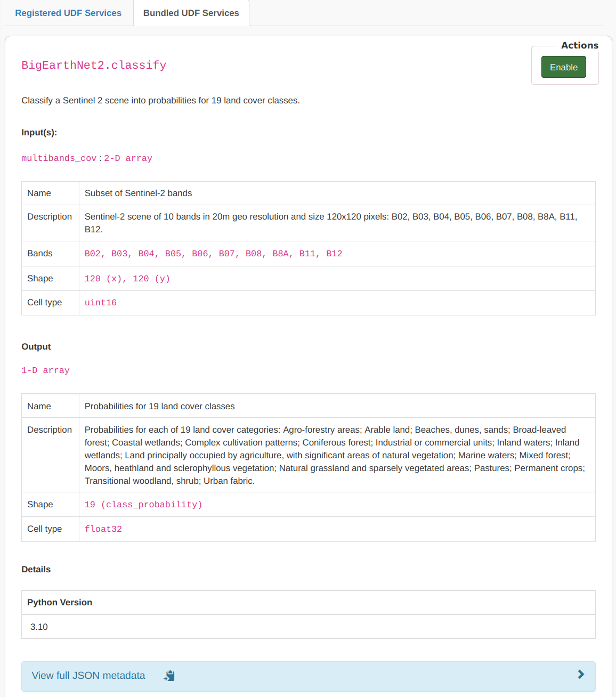Viewport: 616px width, 697px height.
Task: Select the uint16 cell type value
Action: (x=101, y=303)
